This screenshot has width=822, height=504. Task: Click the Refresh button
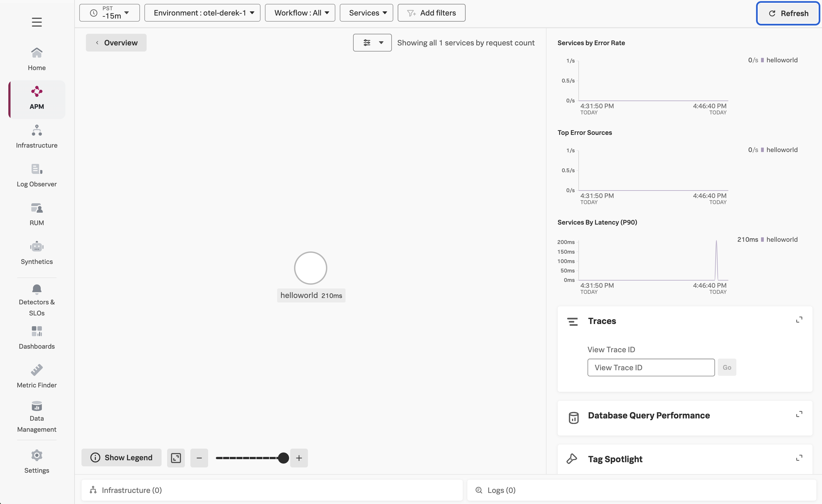tap(788, 13)
